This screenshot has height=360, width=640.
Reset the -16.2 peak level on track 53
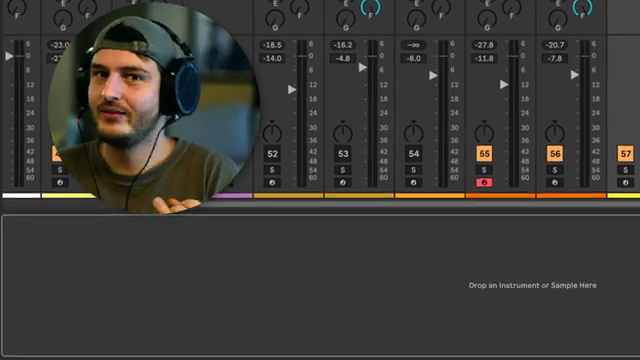(x=343, y=45)
